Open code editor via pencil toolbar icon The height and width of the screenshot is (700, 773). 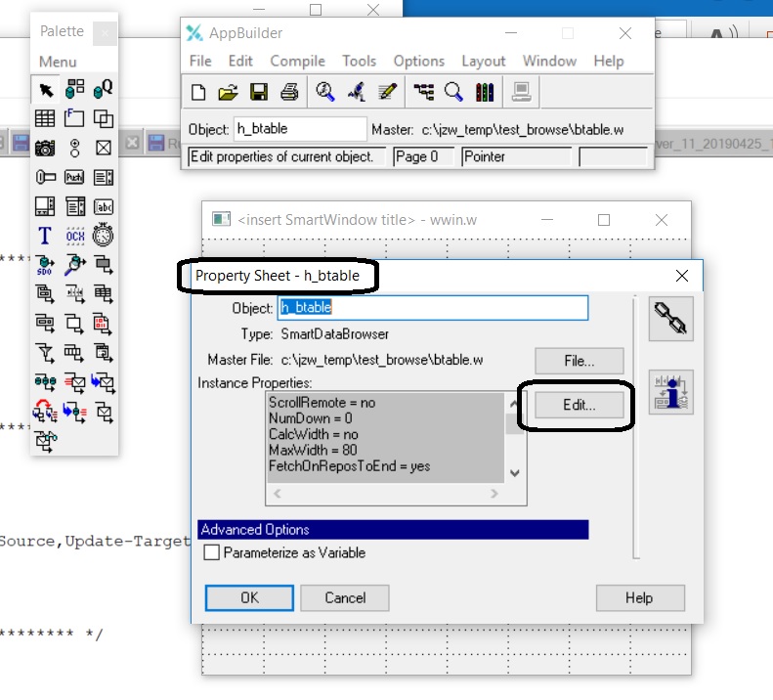click(x=388, y=92)
